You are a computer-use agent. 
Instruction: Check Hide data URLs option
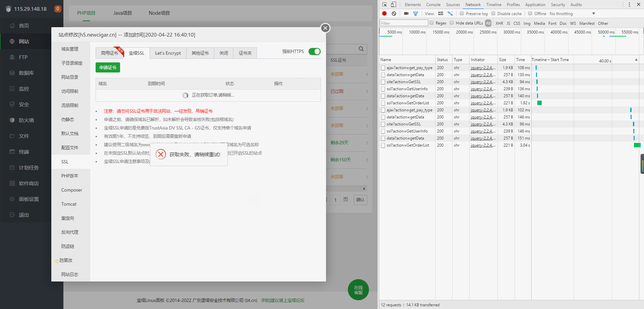tap(452, 23)
